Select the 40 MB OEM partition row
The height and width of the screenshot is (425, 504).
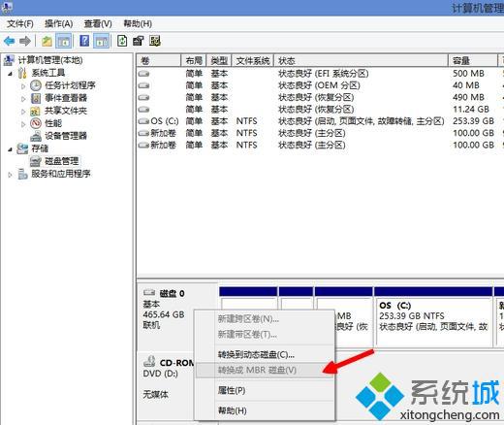click(320, 85)
